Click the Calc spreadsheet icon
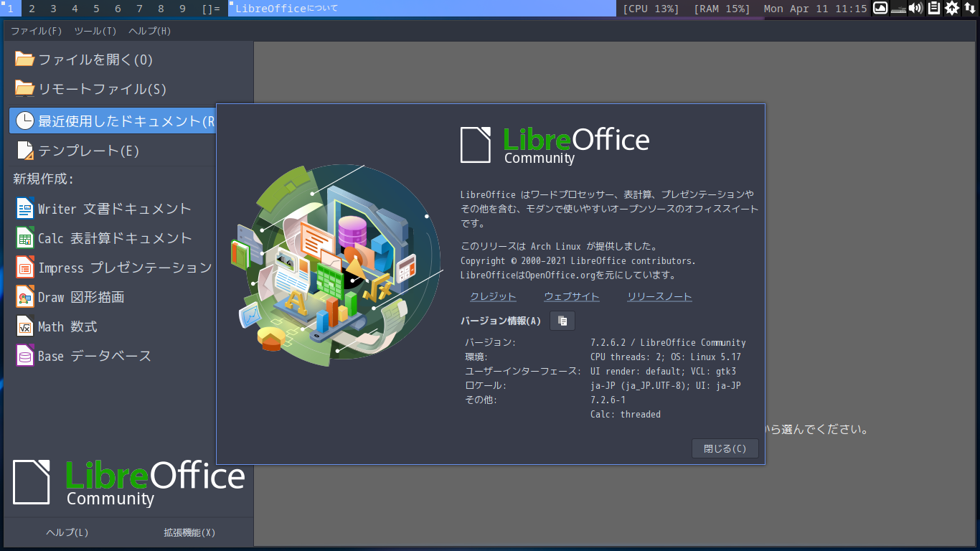The image size is (980, 551). 25,238
